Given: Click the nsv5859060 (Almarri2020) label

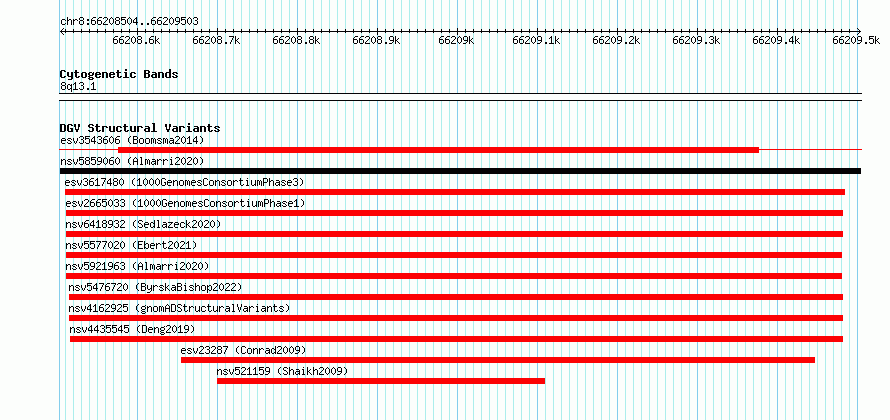Looking at the screenshot, I should [x=132, y=161].
